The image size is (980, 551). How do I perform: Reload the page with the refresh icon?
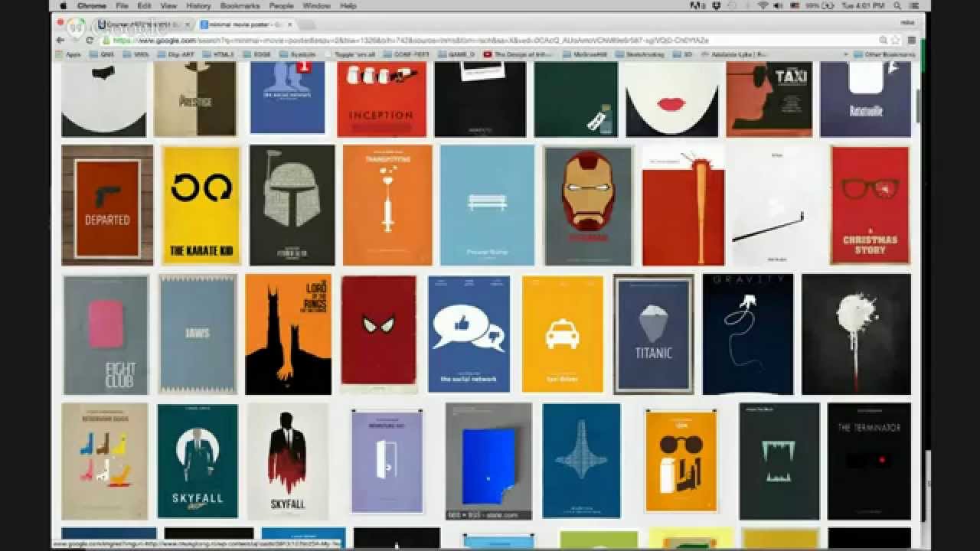90,40
